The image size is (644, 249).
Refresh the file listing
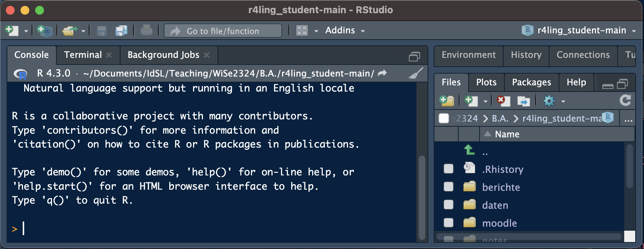click(625, 100)
